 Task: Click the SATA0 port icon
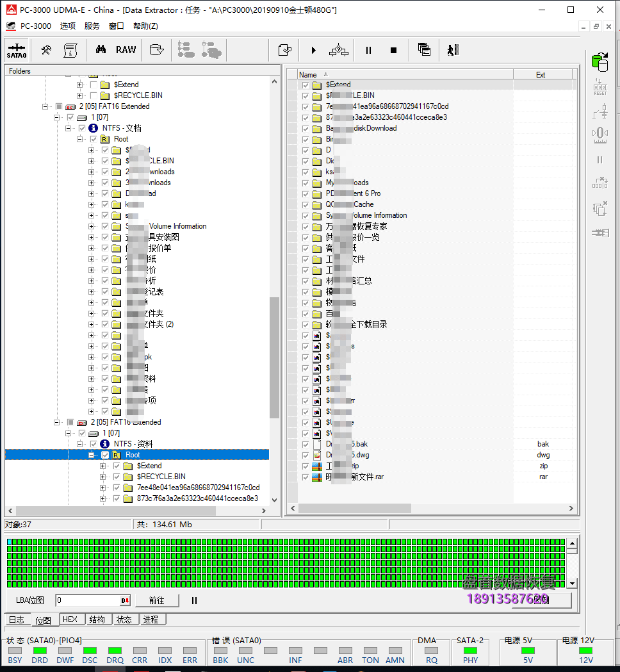(x=17, y=50)
